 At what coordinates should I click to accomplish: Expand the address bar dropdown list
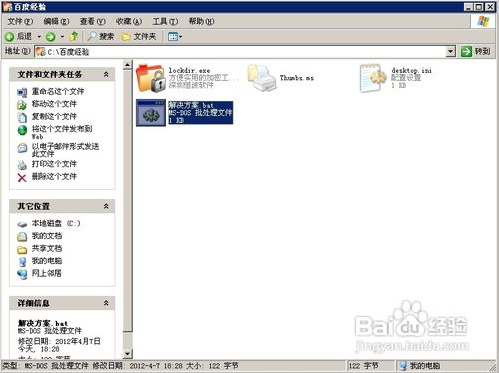point(451,52)
